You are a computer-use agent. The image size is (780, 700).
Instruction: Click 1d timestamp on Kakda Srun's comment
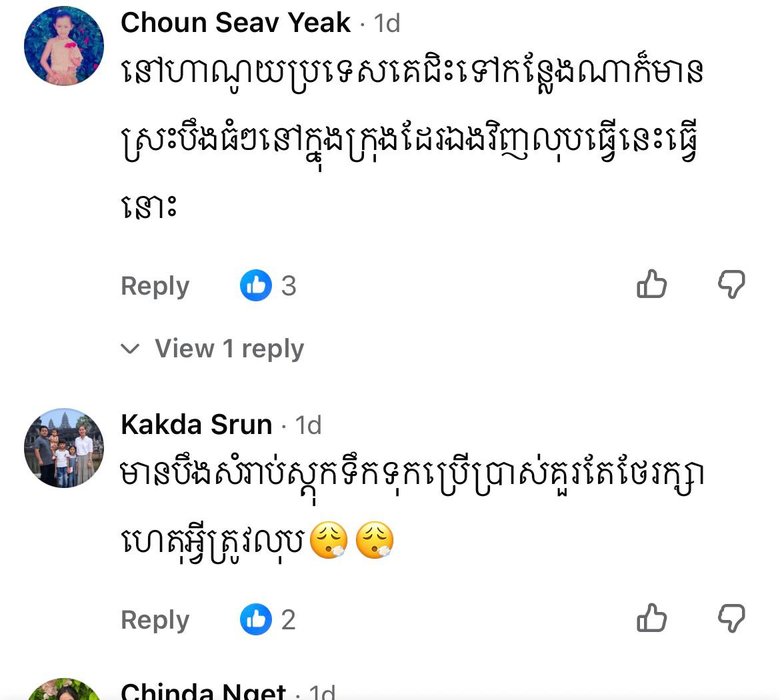pyautogui.click(x=308, y=425)
